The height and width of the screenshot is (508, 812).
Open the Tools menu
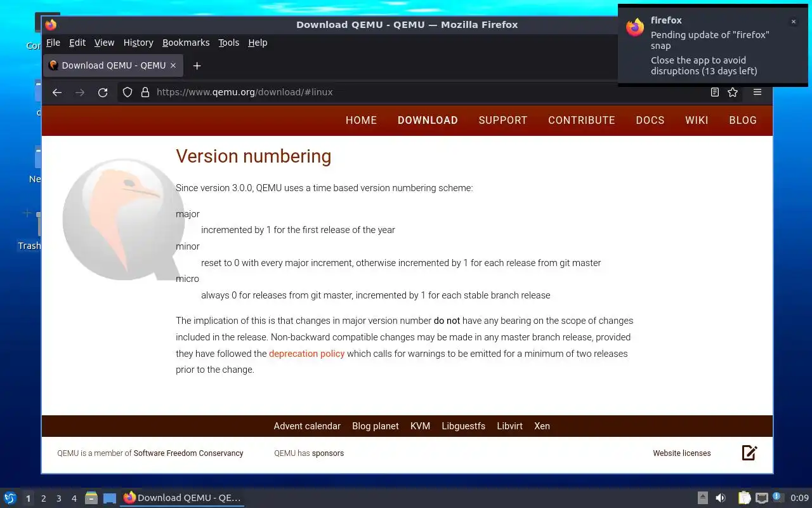(x=228, y=43)
